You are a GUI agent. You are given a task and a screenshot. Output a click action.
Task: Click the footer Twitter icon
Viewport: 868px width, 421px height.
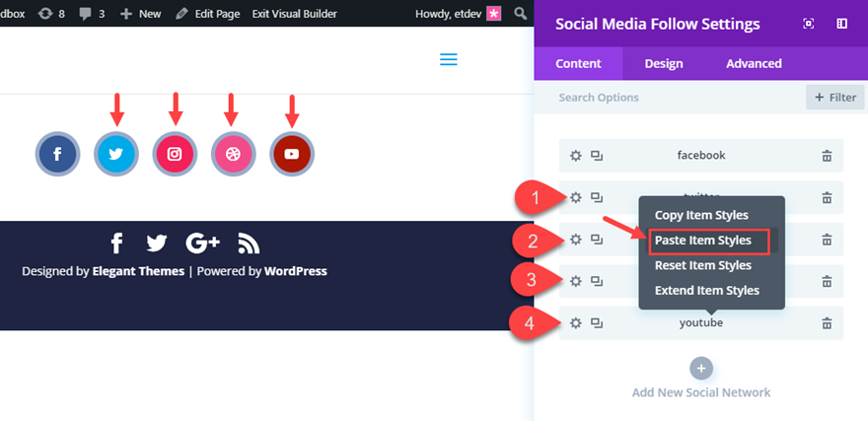157,243
